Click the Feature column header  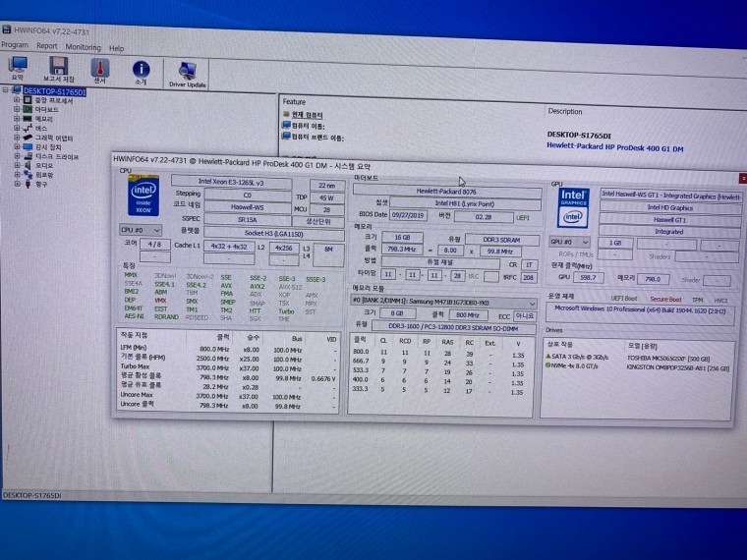(294, 101)
